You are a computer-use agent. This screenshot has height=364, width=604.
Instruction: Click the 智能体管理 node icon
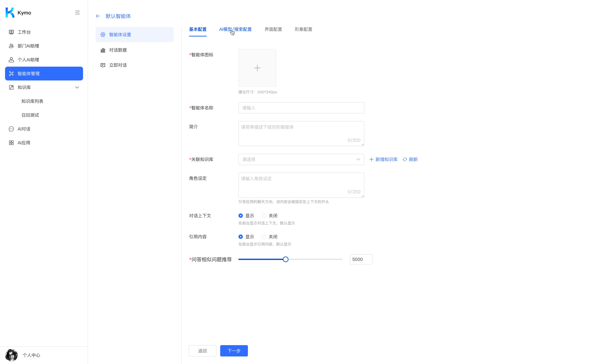[11, 74]
